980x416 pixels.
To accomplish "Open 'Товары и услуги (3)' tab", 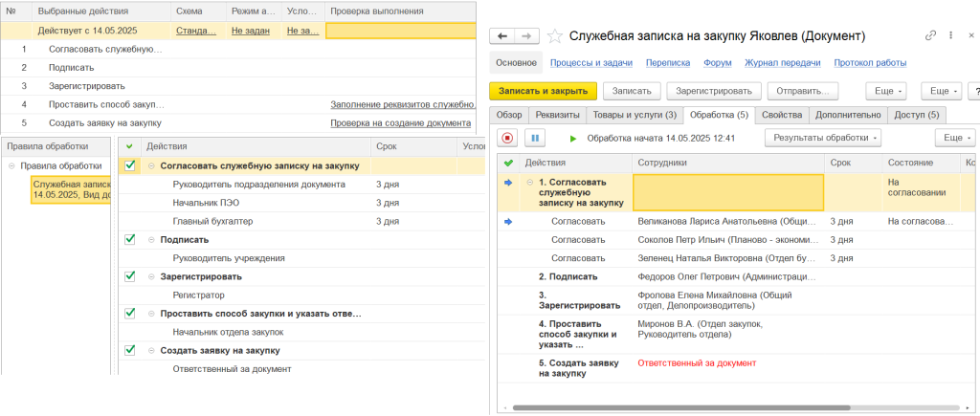I will [x=635, y=115].
